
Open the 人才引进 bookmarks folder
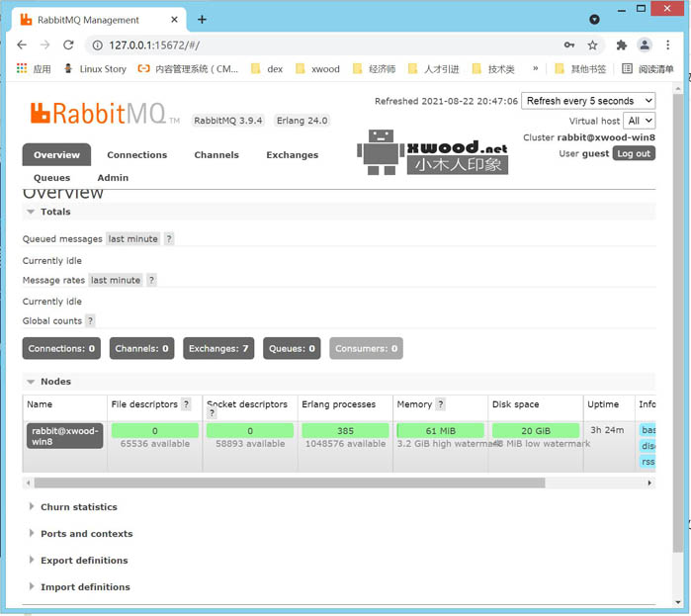point(434,69)
